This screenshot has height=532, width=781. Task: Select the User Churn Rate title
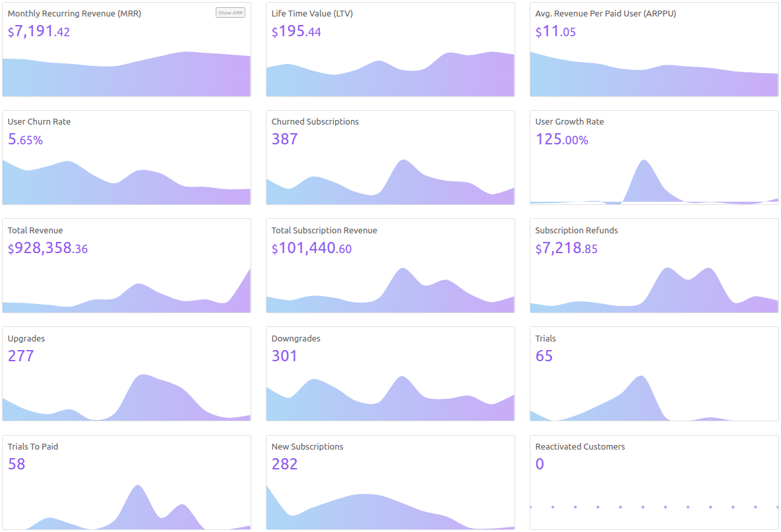[x=39, y=121]
